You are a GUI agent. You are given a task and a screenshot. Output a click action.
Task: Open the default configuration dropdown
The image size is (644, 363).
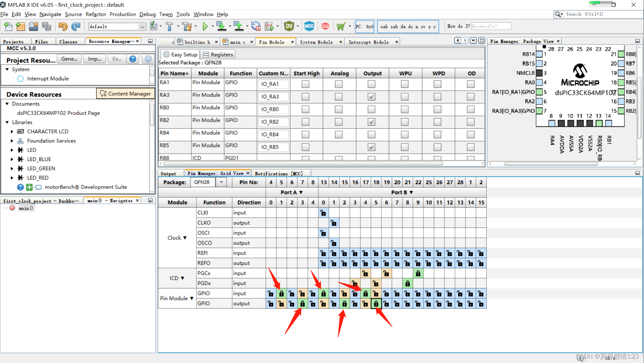[142, 27]
